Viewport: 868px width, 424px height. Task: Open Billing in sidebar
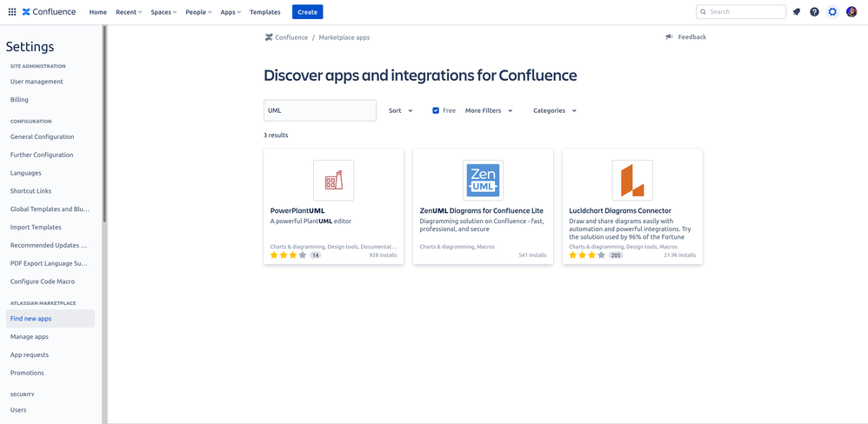click(19, 100)
